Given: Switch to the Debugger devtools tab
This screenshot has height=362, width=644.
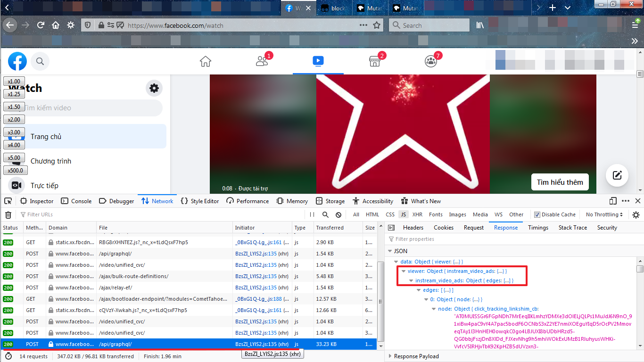Looking at the screenshot, I should 116,201.
